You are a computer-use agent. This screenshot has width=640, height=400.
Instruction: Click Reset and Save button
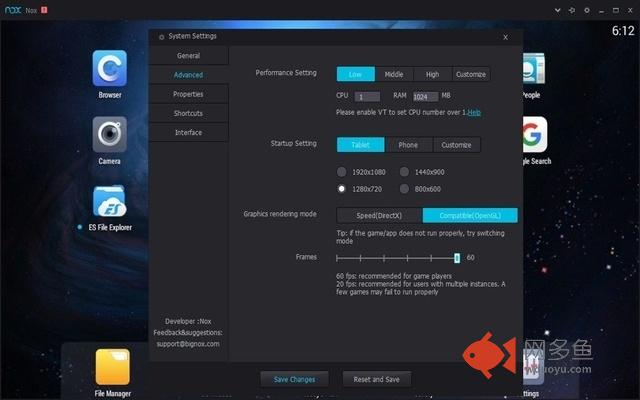click(377, 379)
